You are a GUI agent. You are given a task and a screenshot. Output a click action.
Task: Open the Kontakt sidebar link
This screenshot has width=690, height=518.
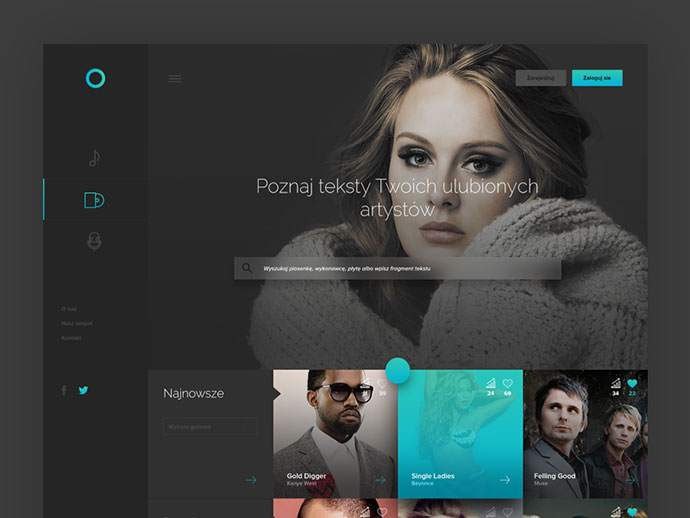coord(71,338)
